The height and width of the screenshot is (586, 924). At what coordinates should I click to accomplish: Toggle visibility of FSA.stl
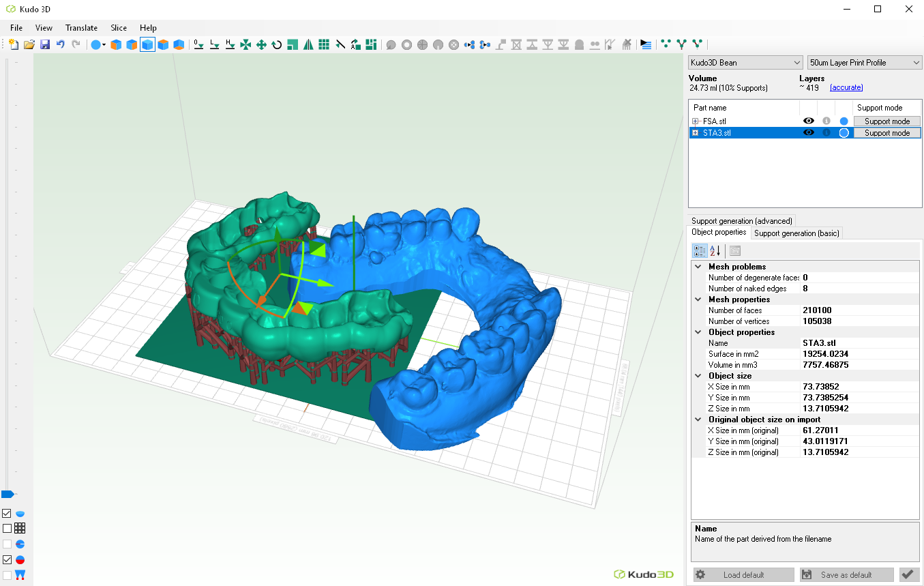tap(809, 121)
